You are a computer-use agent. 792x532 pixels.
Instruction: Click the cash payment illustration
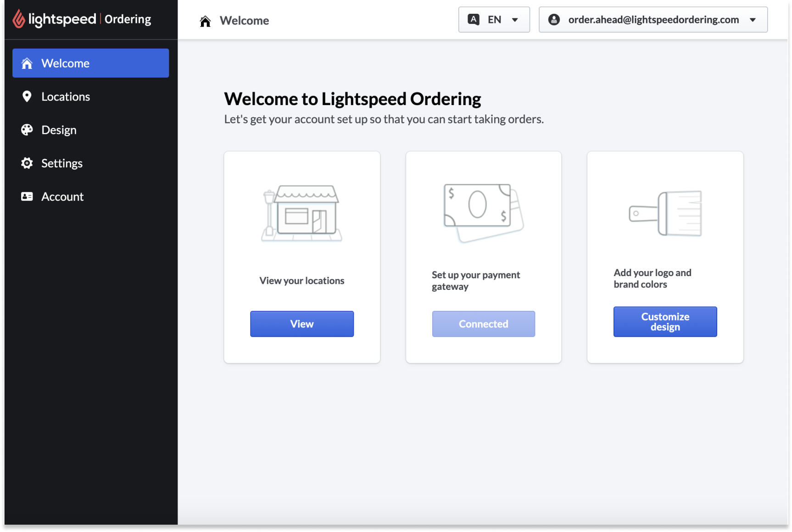tap(484, 213)
